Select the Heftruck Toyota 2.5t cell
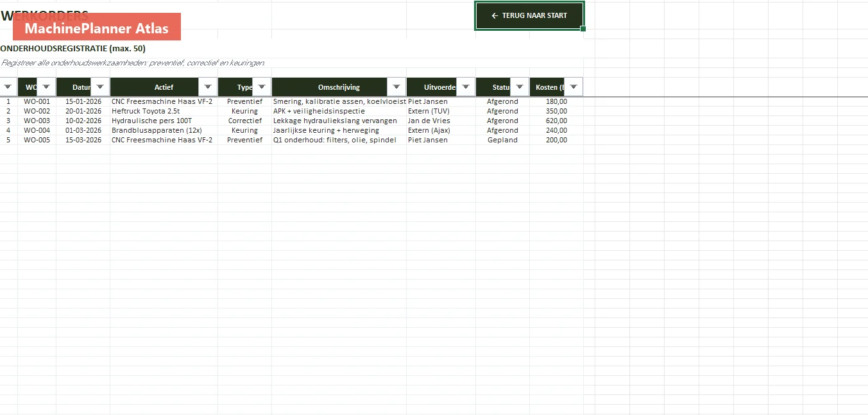Image resolution: width=868 pixels, height=415 pixels. (164, 111)
